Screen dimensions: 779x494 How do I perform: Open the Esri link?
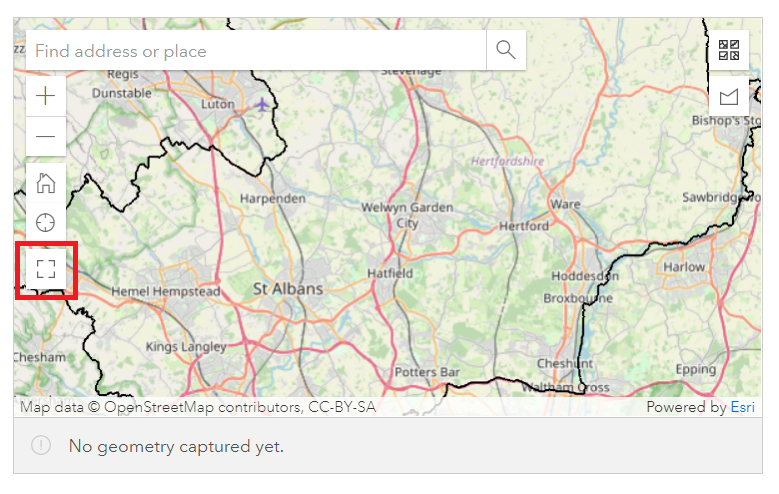(742, 407)
